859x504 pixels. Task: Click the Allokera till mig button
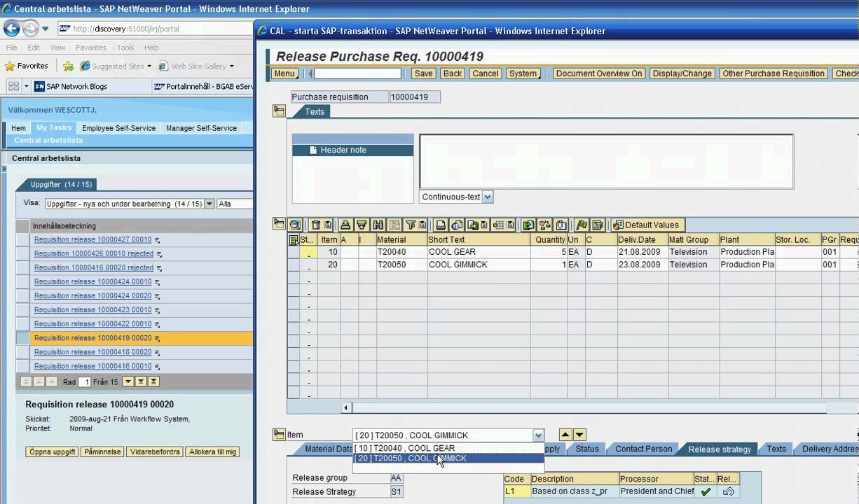tap(212, 451)
